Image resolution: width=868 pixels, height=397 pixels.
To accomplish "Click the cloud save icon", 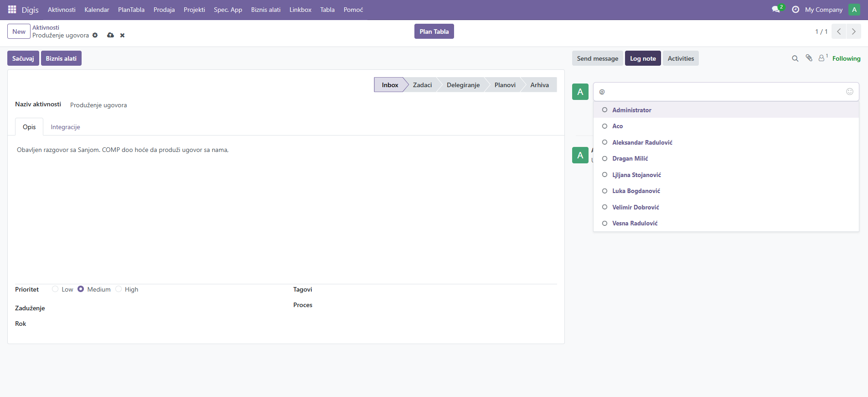I will 110,35.
